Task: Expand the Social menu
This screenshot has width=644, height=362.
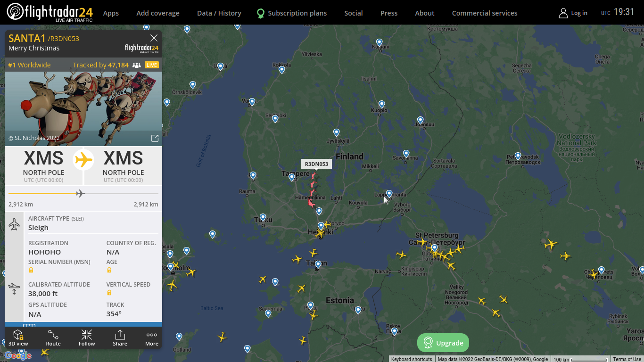Action: (x=353, y=13)
